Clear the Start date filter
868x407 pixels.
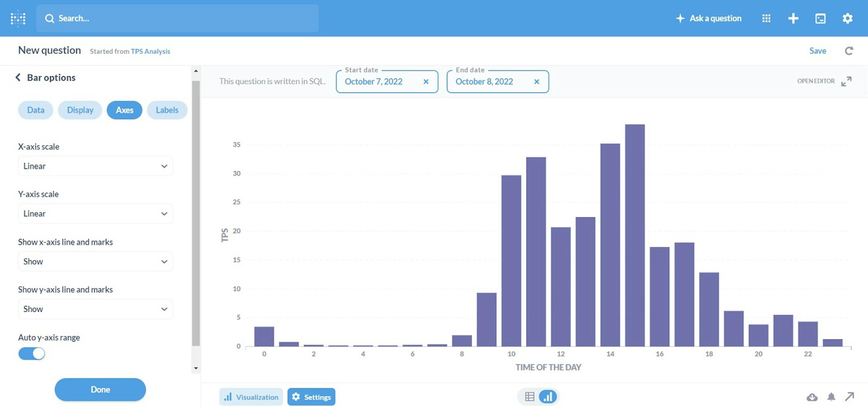coord(426,82)
